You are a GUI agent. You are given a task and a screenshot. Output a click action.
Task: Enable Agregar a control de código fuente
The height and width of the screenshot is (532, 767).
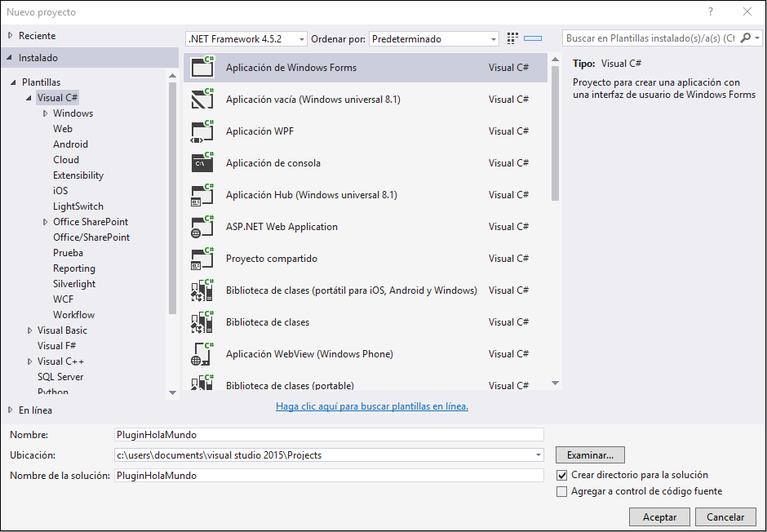[x=561, y=491]
